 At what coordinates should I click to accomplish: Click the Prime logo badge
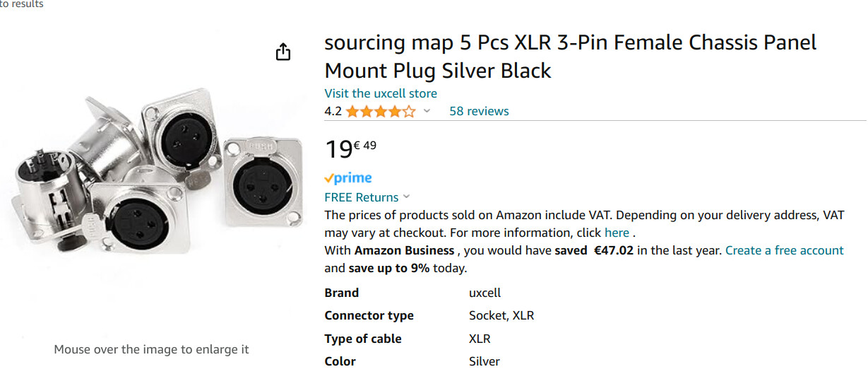point(348,178)
